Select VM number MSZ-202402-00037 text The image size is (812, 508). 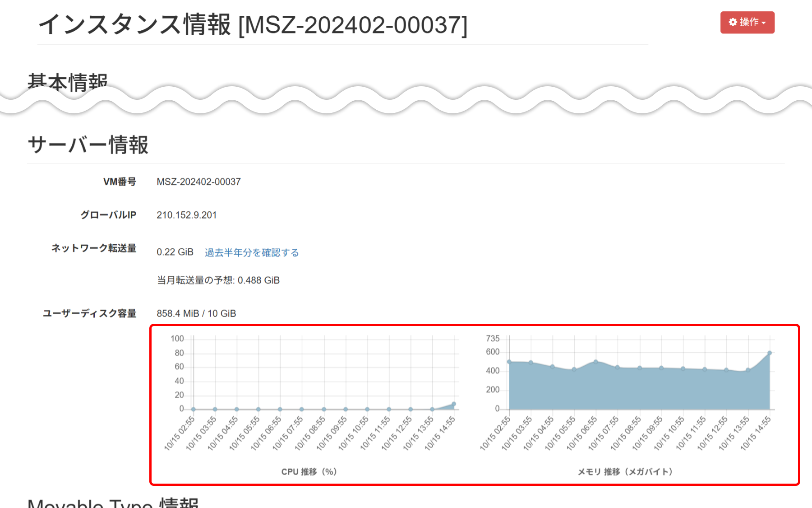[x=198, y=182]
